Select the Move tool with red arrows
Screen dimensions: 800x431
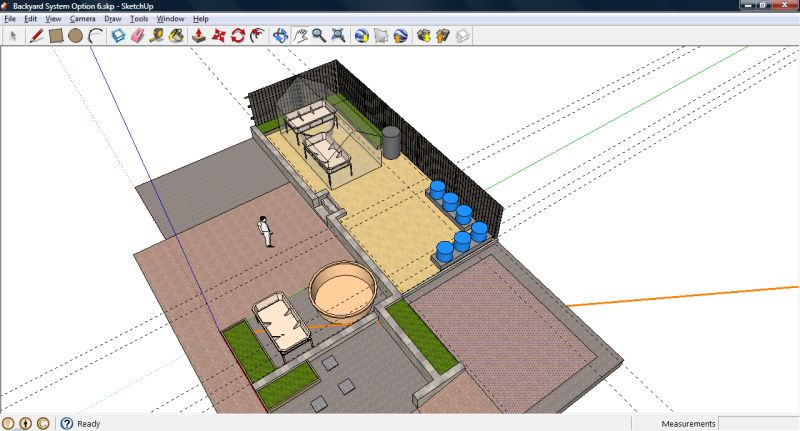click(218, 36)
